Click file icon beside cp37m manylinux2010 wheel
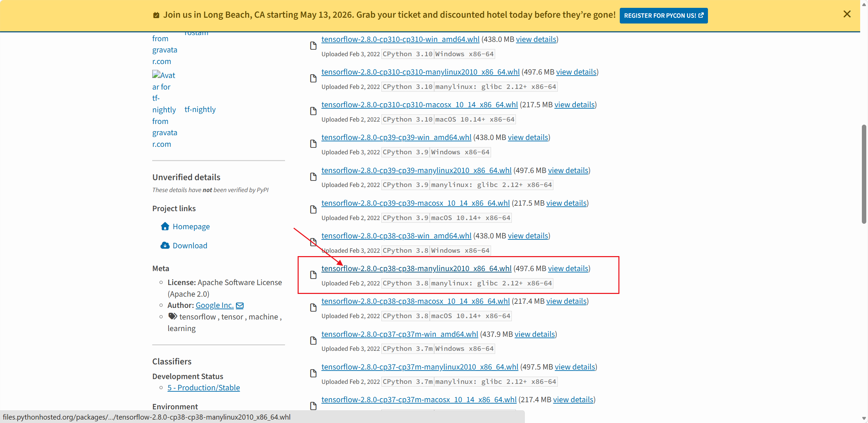 pyautogui.click(x=313, y=373)
